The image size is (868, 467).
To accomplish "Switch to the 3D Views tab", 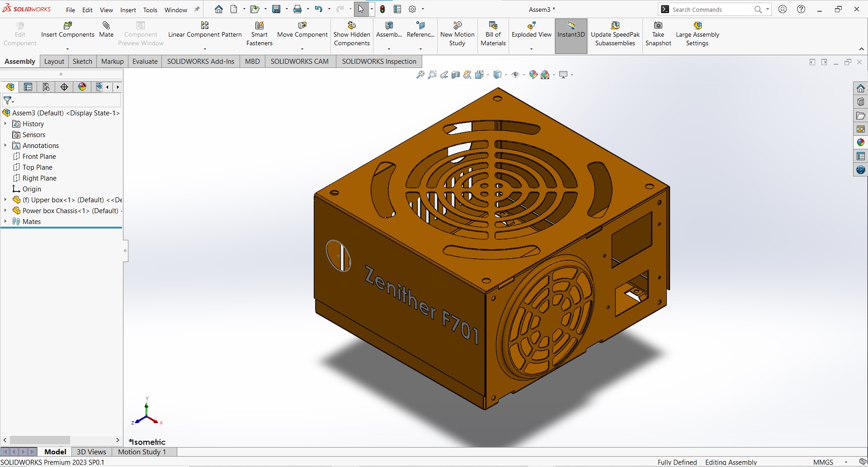I will [x=91, y=452].
